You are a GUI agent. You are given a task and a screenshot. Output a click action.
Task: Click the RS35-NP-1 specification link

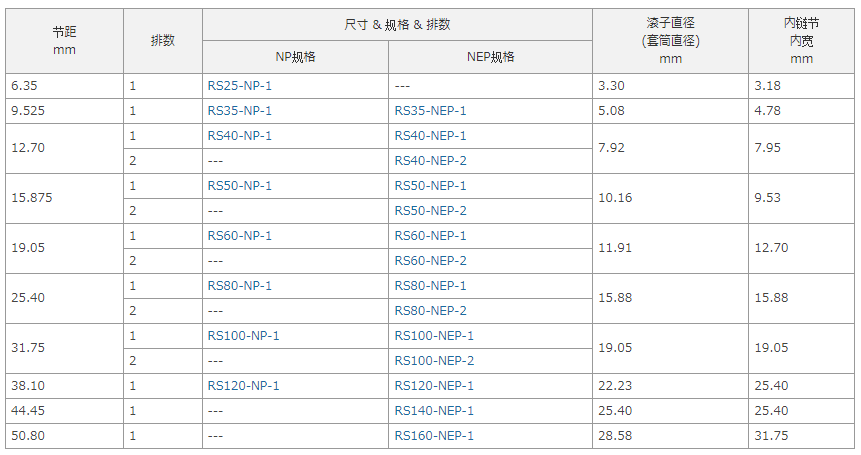point(239,111)
